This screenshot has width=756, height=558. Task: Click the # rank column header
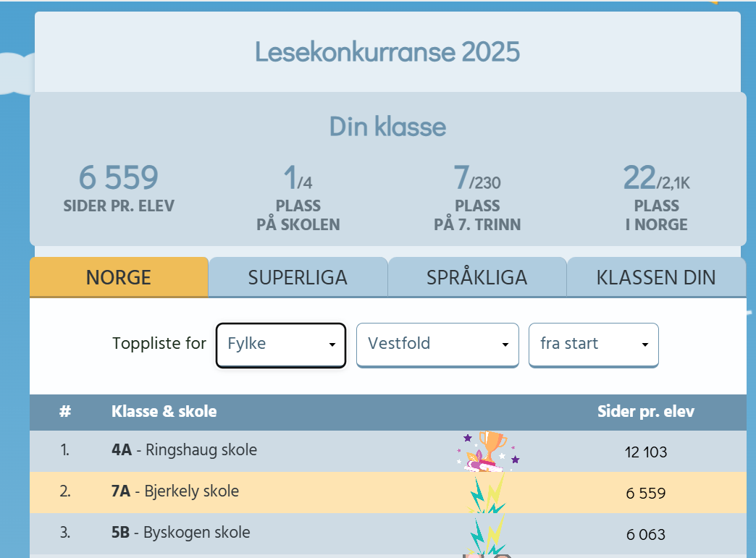pos(65,411)
